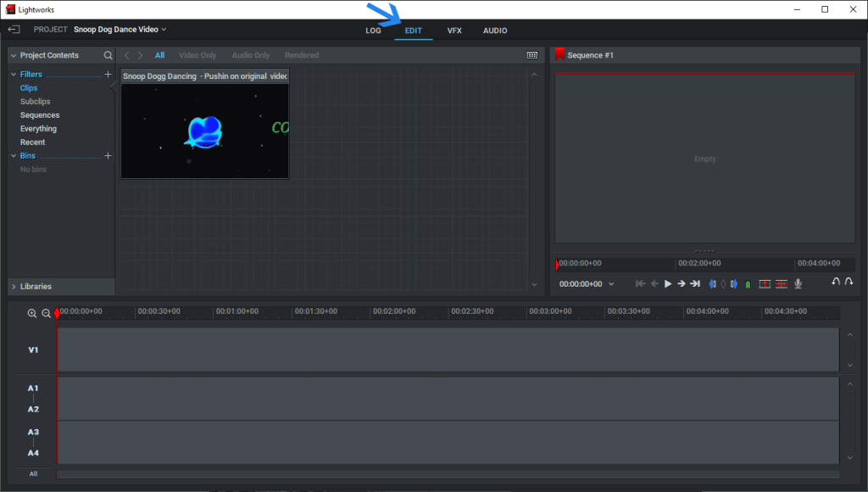This screenshot has height=492, width=868.
Task: Zoom in on the timeline
Action: point(32,314)
